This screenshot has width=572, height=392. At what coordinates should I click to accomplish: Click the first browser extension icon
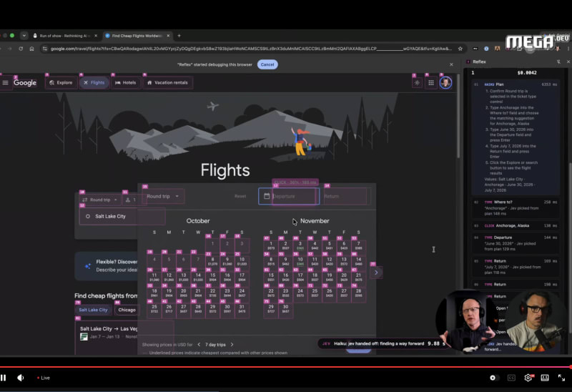pyautogui.click(x=475, y=49)
